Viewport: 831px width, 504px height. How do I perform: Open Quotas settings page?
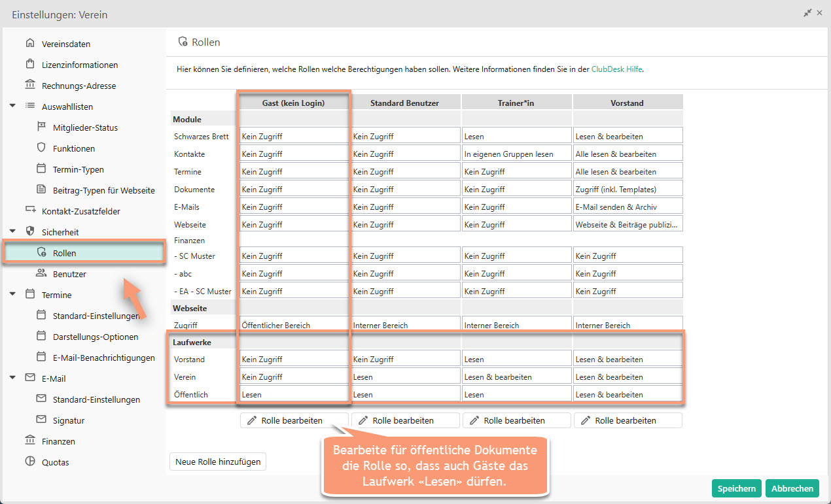pyautogui.click(x=55, y=462)
